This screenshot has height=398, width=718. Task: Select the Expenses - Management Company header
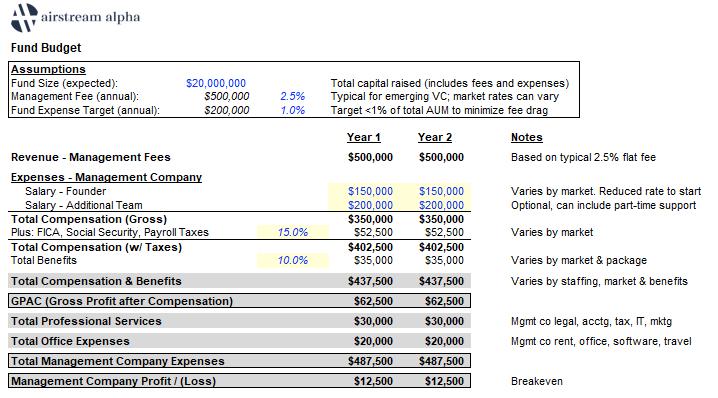pos(106,177)
